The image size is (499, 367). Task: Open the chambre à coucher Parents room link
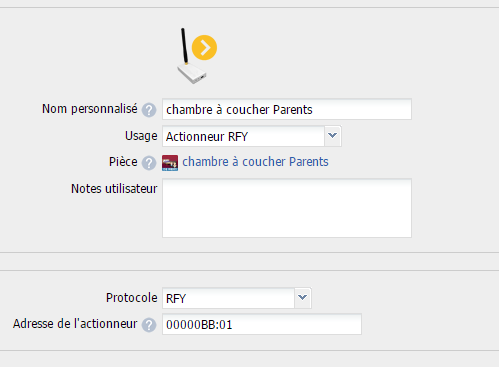(x=255, y=162)
